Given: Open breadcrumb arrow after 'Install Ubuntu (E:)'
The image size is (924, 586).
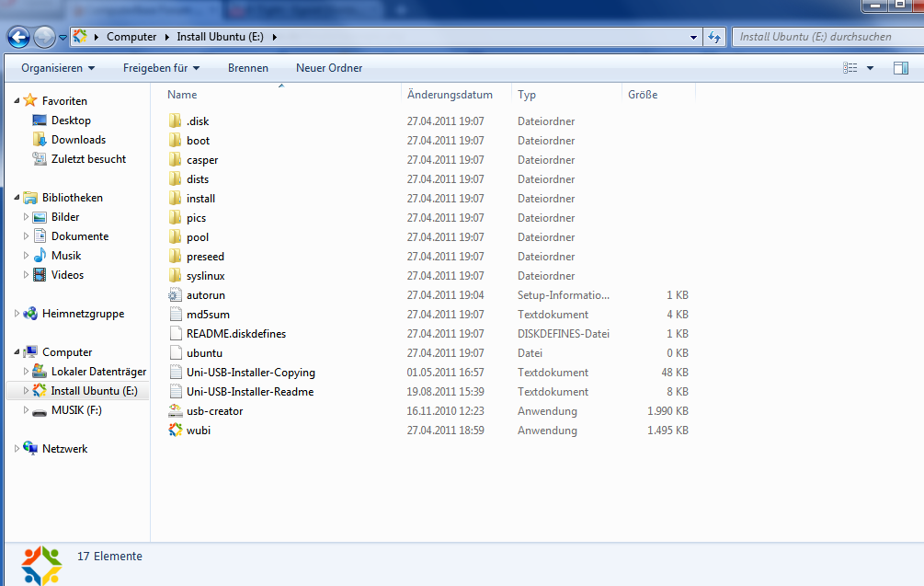Looking at the screenshot, I should coord(274,37).
